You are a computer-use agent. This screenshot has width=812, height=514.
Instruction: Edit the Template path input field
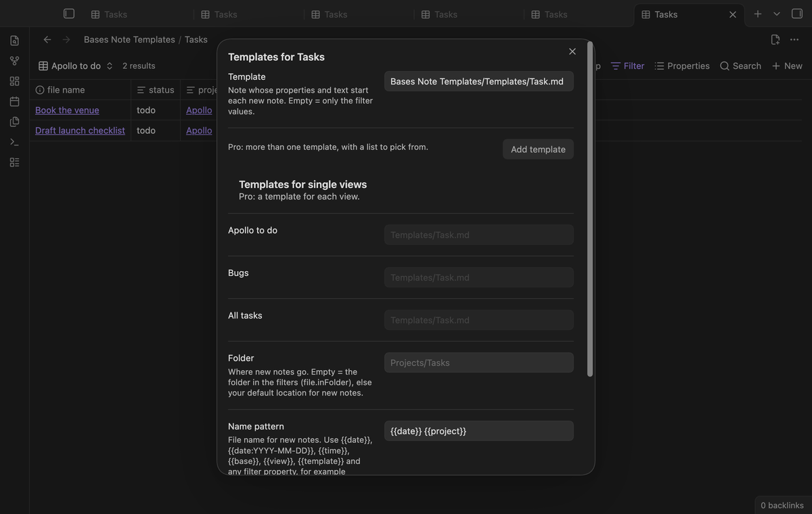point(479,81)
